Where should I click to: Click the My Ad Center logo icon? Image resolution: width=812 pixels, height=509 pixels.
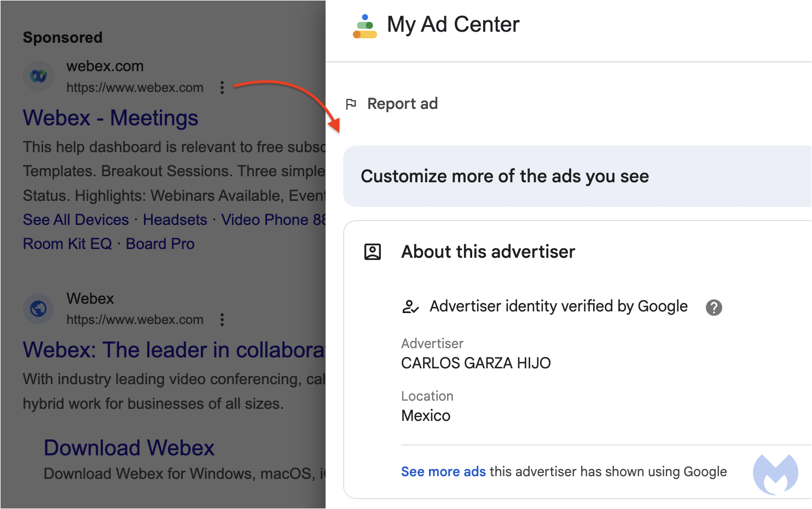(364, 26)
